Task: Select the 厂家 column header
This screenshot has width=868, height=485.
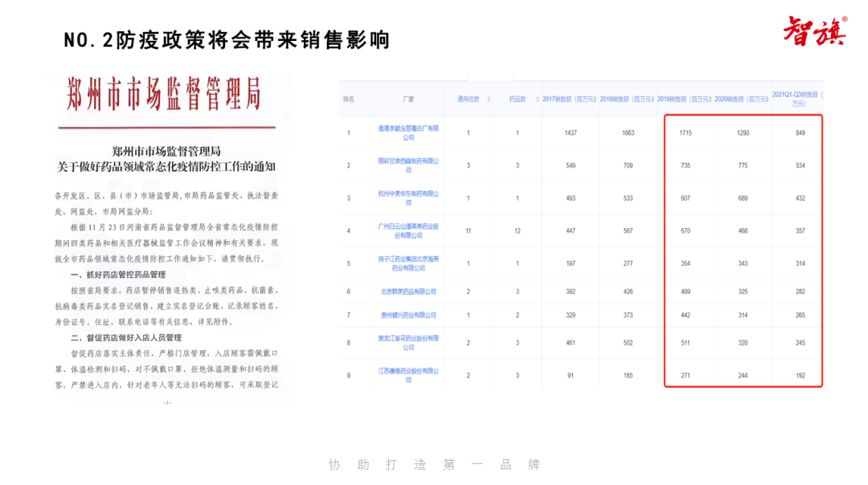Action: click(408, 100)
